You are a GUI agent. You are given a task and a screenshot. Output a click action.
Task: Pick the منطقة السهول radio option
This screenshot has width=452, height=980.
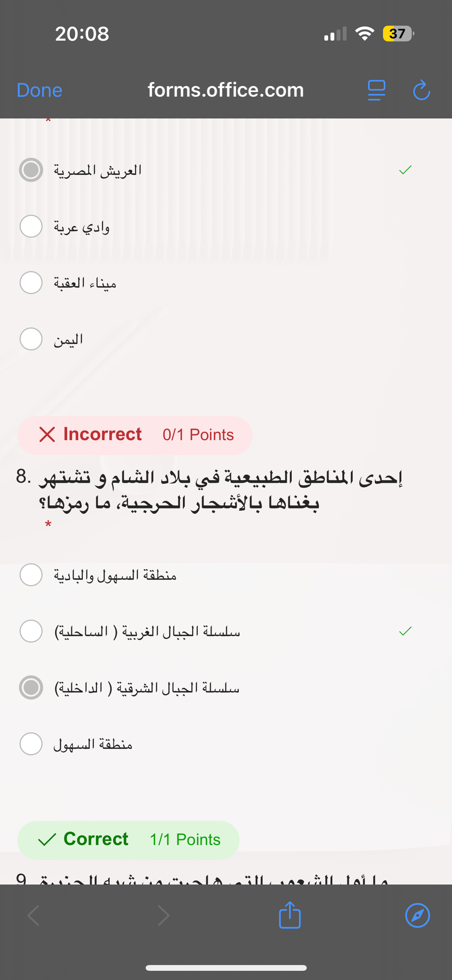point(31,744)
